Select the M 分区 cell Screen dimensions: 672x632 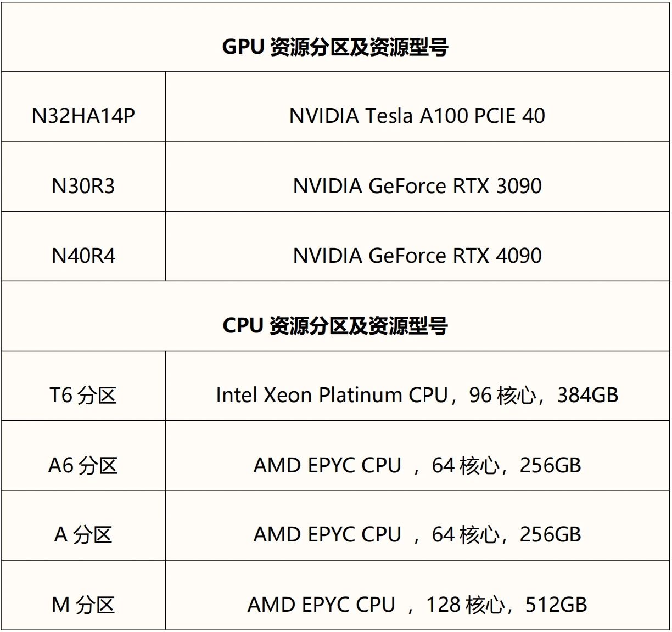[83, 605]
